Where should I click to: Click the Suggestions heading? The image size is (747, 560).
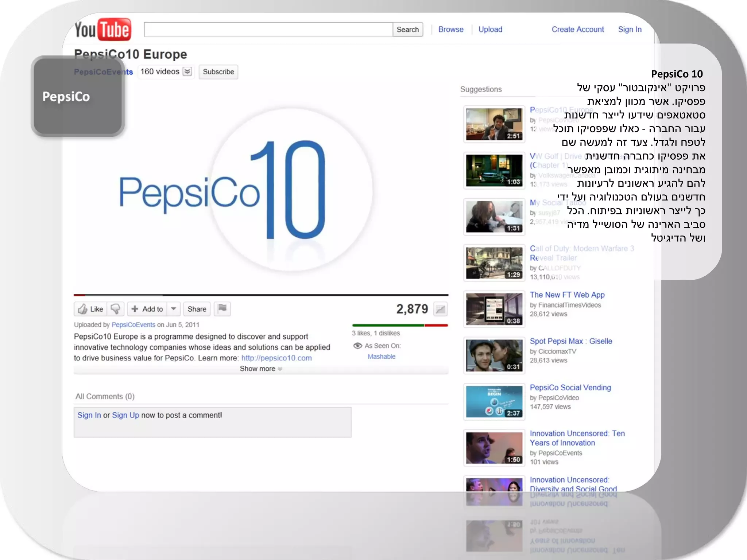click(481, 89)
